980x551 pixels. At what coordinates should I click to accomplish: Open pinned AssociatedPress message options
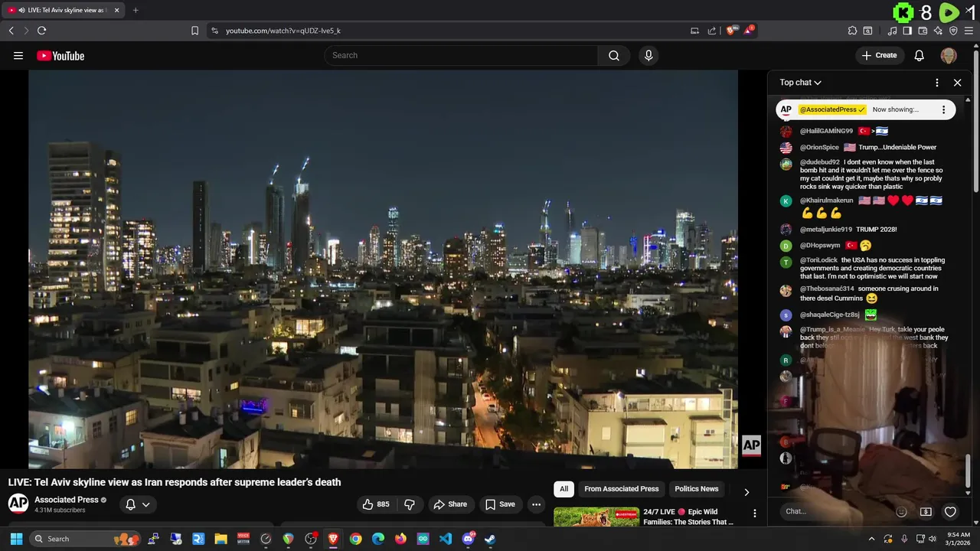pos(943,109)
